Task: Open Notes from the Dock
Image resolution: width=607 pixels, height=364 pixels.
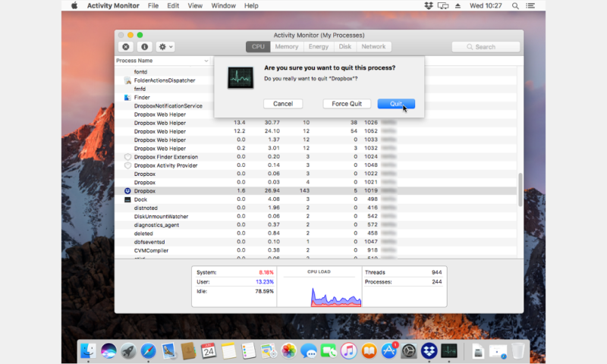Action: (228, 351)
